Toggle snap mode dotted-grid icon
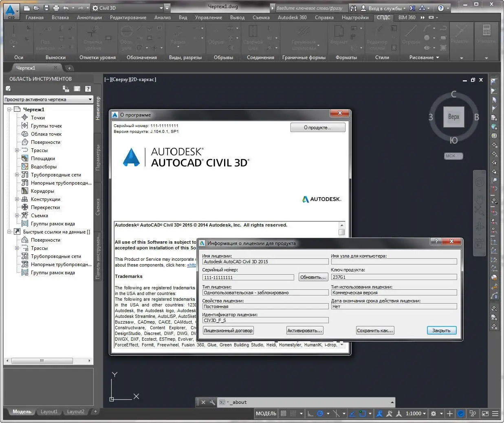The height and width of the screenshot is (423, 504). [x=293, y=414]
